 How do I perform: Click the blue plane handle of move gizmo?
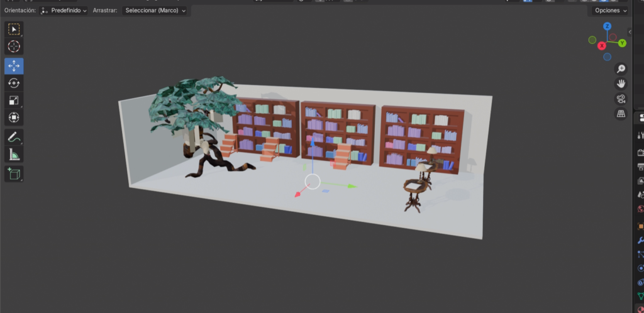[326, 190]
